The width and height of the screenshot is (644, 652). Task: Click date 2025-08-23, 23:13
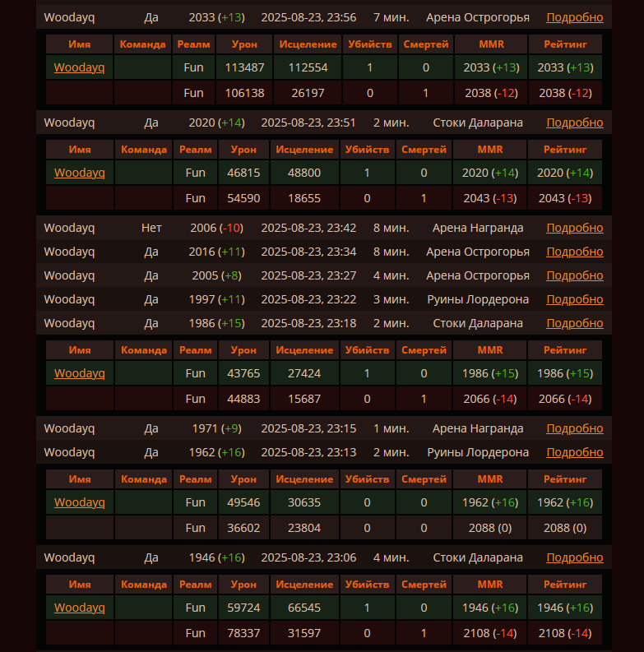tap(308, 452)
